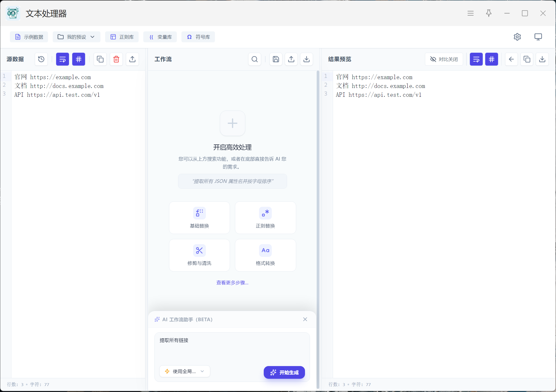
Task: Open the 符号库 symbol library
Action: [x=198, y=37]
